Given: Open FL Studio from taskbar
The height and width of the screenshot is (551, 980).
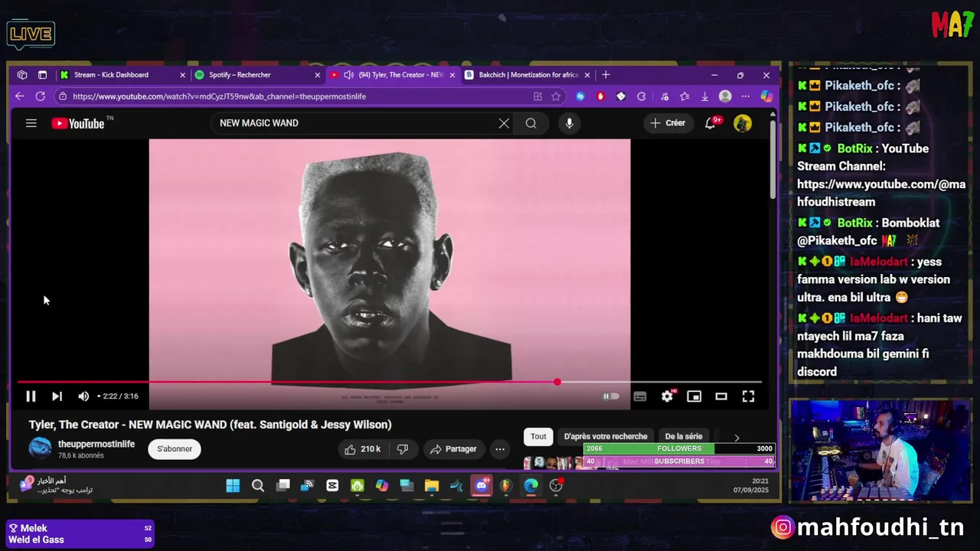Looking at the screenshot, I should [x=506, y=485].
